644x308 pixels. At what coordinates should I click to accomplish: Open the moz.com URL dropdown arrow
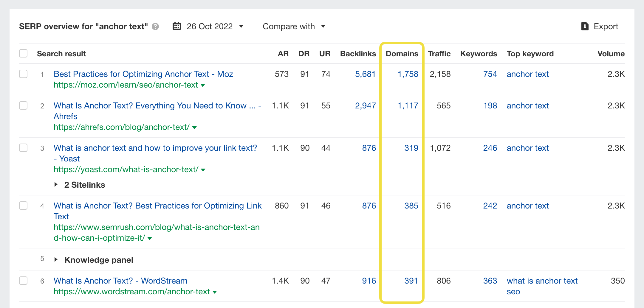coord(203,85)
